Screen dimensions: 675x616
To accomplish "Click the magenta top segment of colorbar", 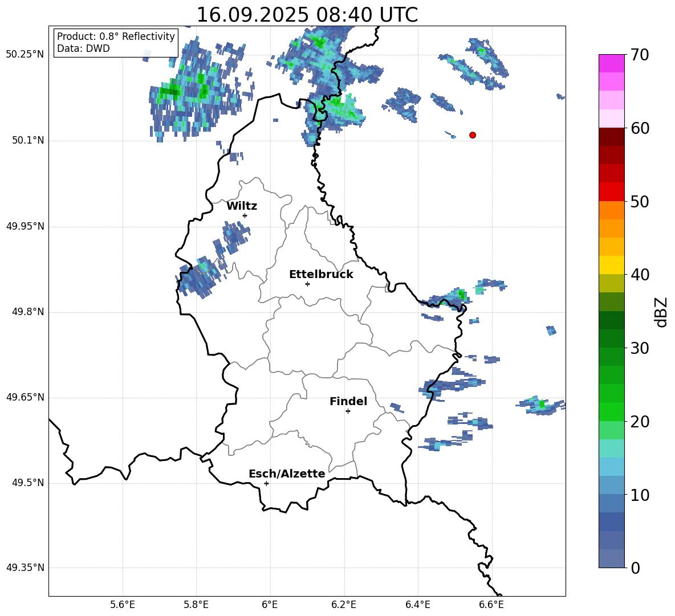I will point(611,63).
